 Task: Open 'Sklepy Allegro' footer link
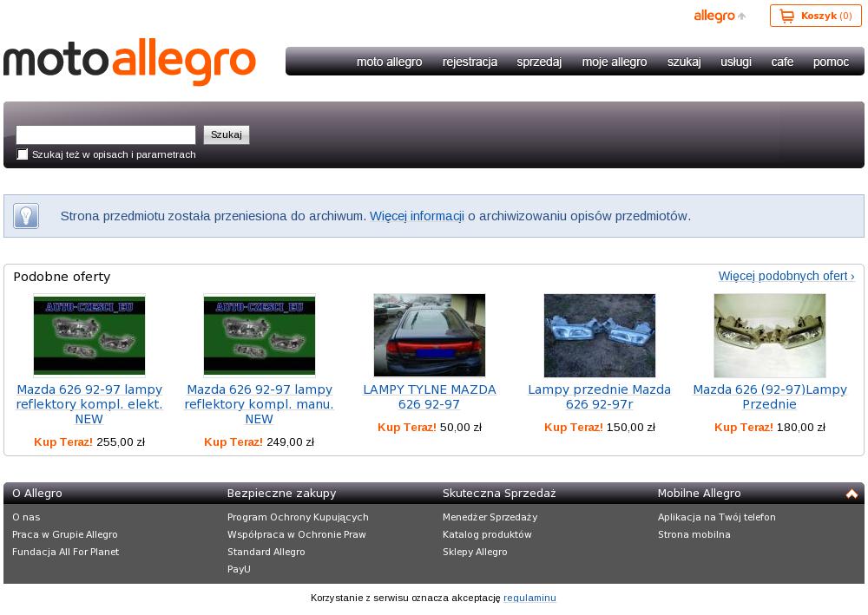(x=475, y=552)
